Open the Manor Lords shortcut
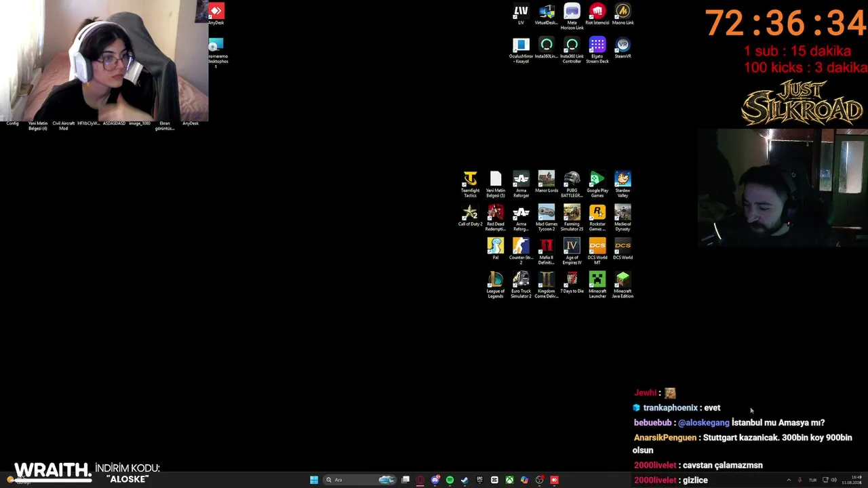Image resolution: width=868 pixels, height=488 pixels. click(x=547, y=182)
